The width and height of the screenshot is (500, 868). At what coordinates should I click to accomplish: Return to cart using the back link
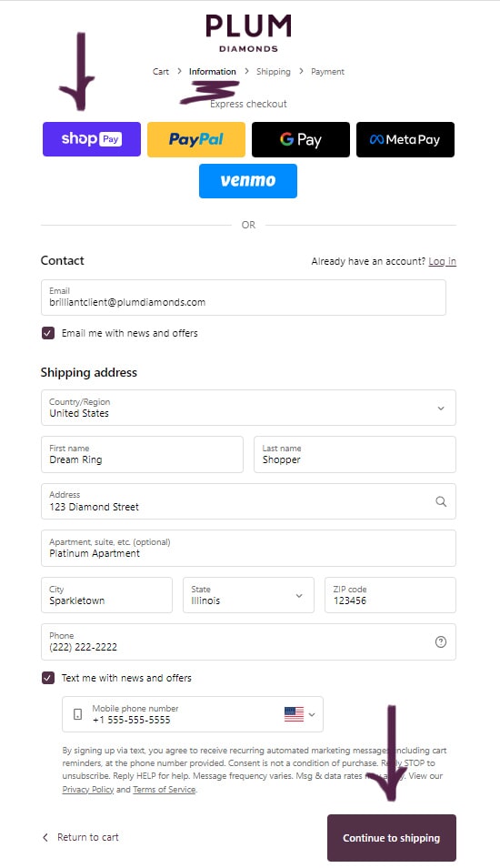pyautogui.click(x=81, y=838)
